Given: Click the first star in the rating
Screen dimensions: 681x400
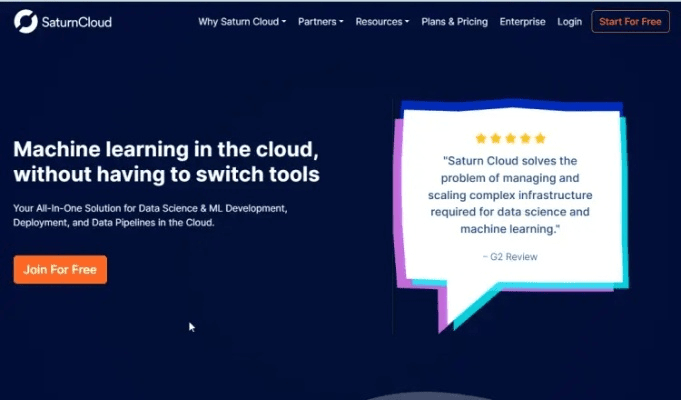Looking at the screenshot, I should pyautogui.click(x=481, y=138).
